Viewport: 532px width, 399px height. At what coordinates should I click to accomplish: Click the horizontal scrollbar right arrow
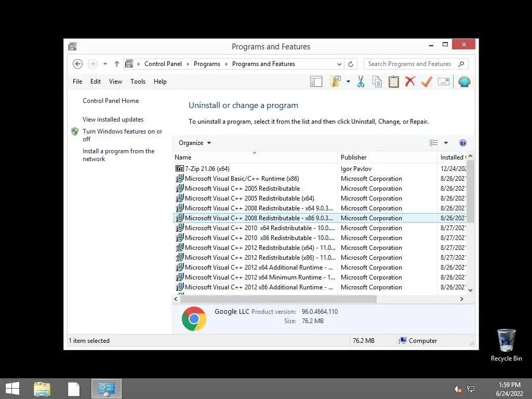pyautogui.click(x=461, y=299)
